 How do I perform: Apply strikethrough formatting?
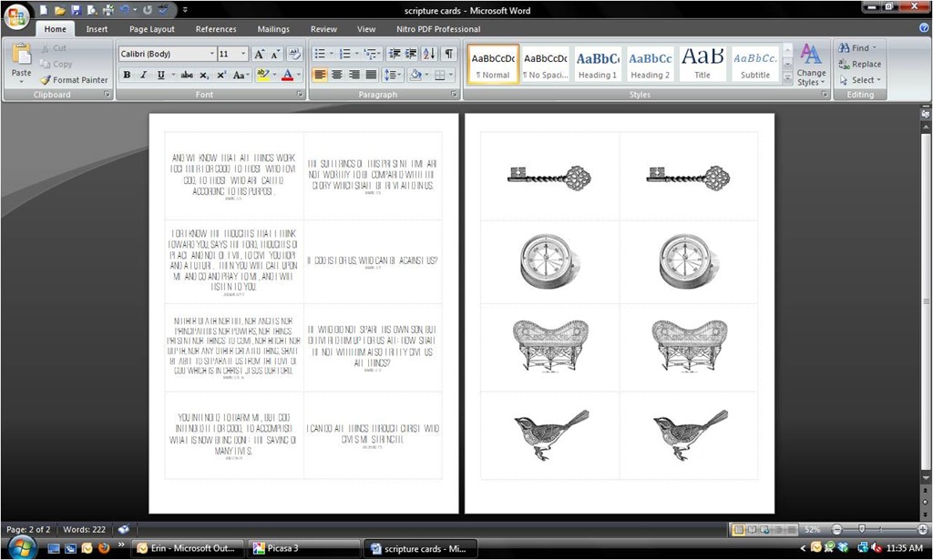[x=187, y=75]
